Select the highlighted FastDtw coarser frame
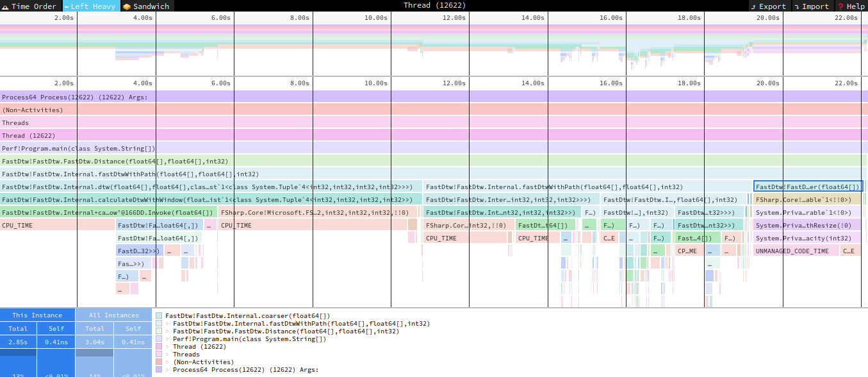This screenshot has height=377, width=868. (807, 187)
